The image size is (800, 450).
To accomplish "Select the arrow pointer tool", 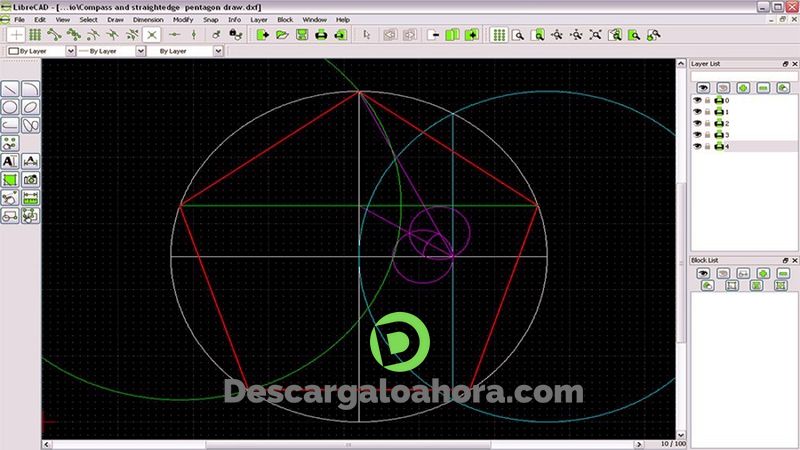I will pyautogui.click(x=366, y=35).
